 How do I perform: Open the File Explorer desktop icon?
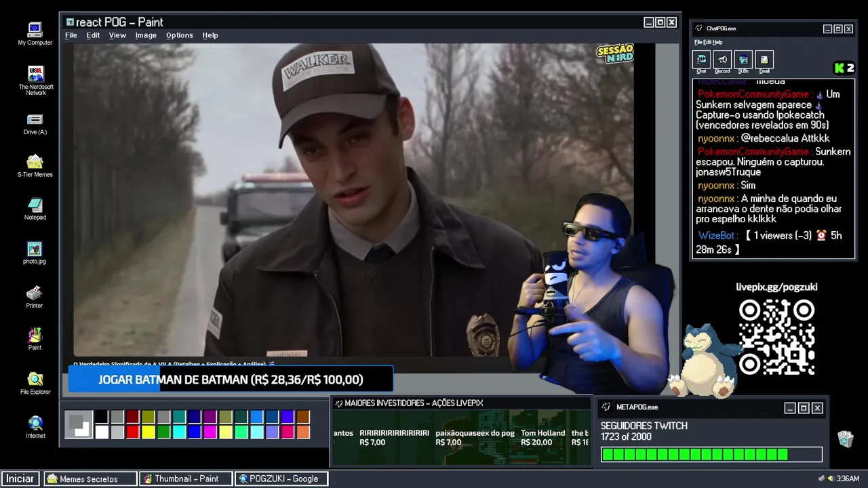click(35, 383)
